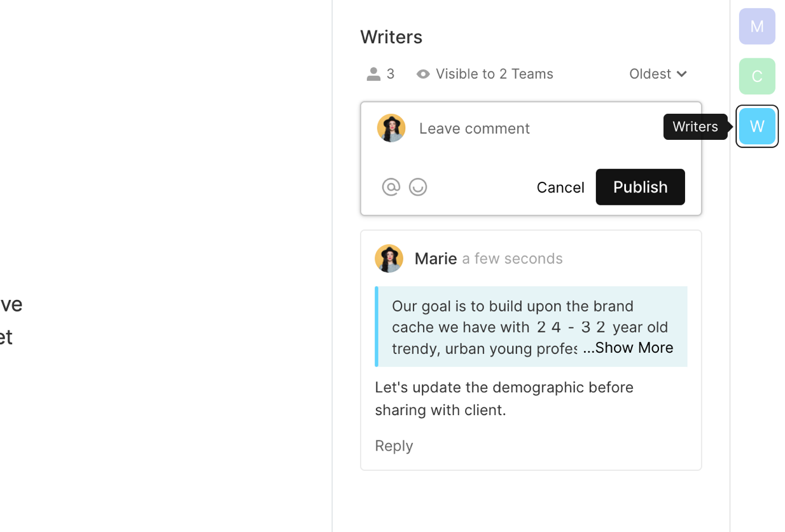785x532 pixels.
Task: Click the members icon showing 3
Action: click(374, 74)
